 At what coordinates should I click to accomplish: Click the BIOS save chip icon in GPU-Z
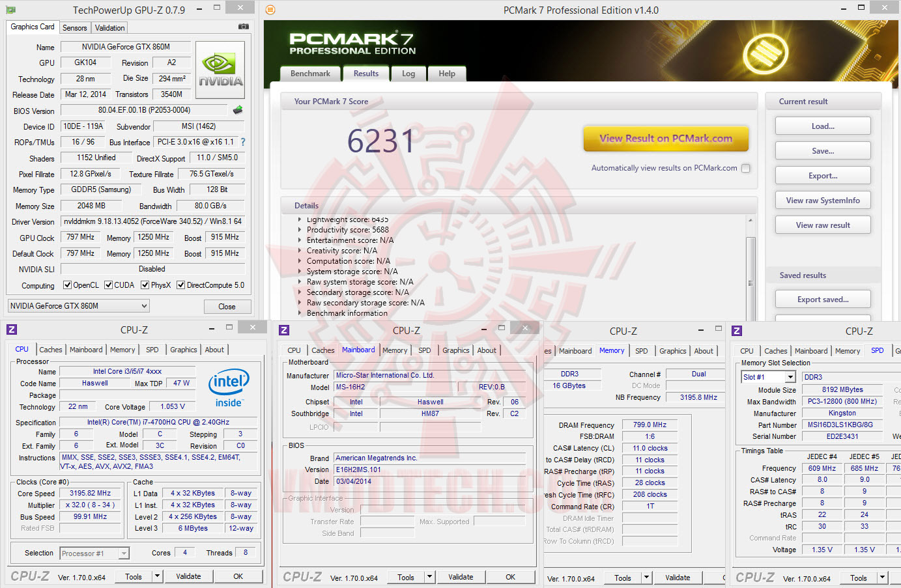[x=238, y=110]
